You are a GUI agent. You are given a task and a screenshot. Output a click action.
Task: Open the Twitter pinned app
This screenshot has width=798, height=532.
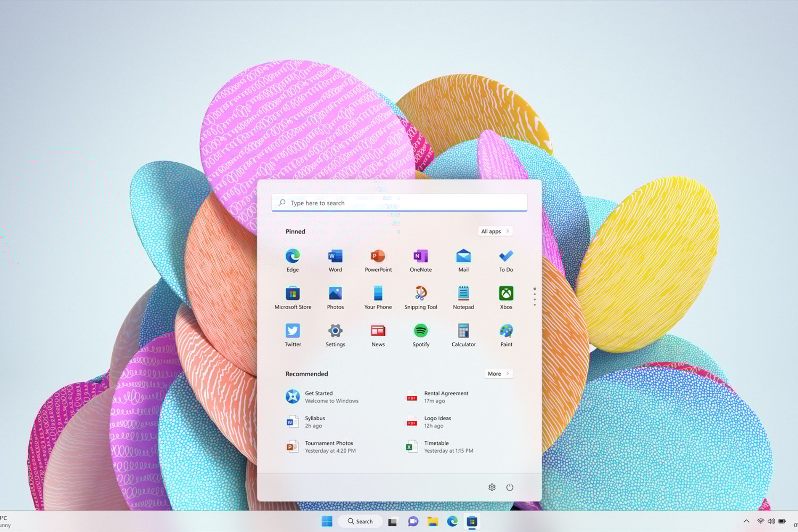tap(293, 335)
